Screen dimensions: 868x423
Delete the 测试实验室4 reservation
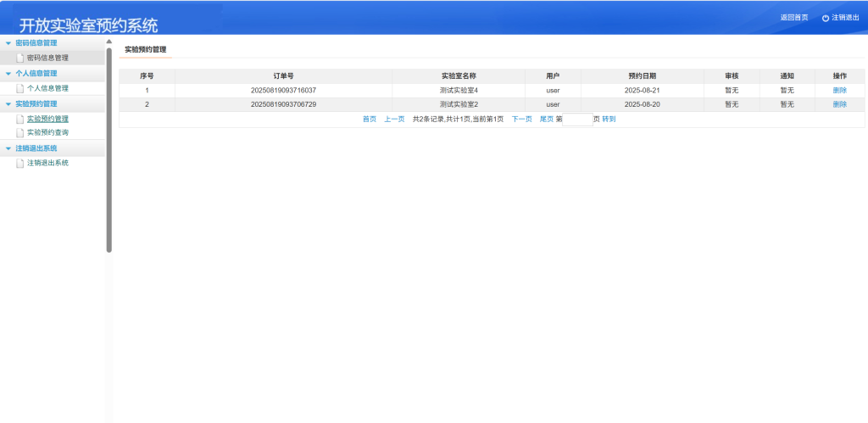tap(840, 90)
